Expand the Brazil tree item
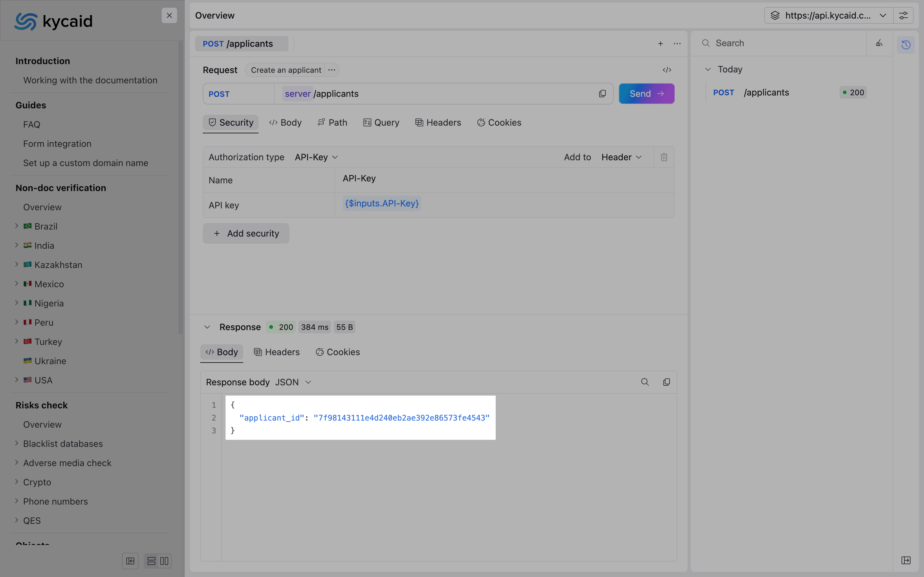 click(17, 226)
